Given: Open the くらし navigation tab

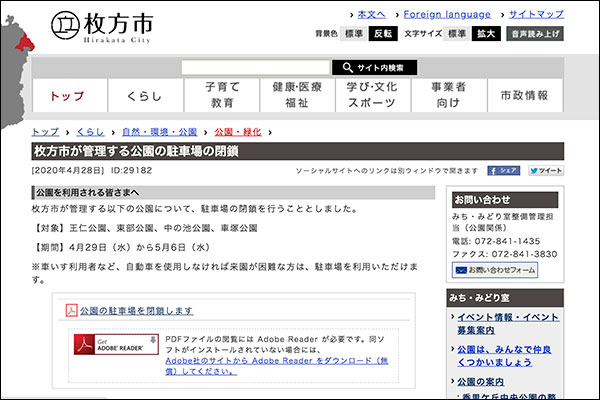Looking at the screenshot, I should (x=144, y=95).
